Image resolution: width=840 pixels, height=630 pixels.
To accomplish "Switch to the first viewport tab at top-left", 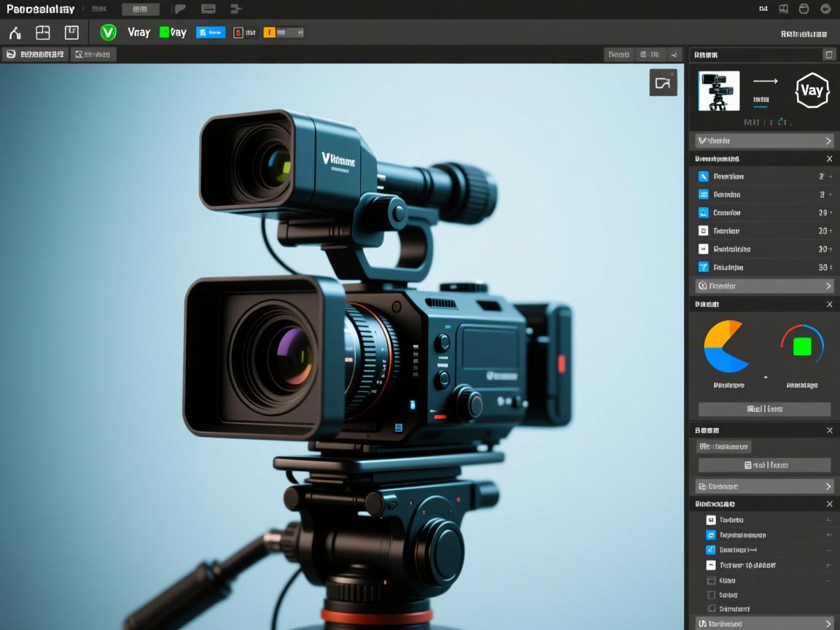I will pos(35,54).
